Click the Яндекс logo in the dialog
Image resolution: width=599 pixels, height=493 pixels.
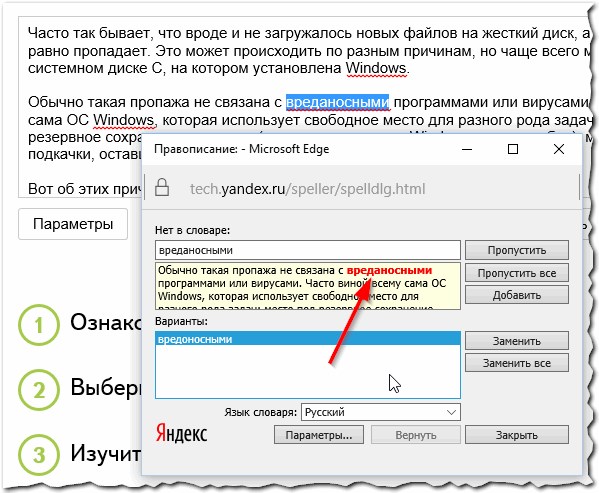click(x=181, y=434)
